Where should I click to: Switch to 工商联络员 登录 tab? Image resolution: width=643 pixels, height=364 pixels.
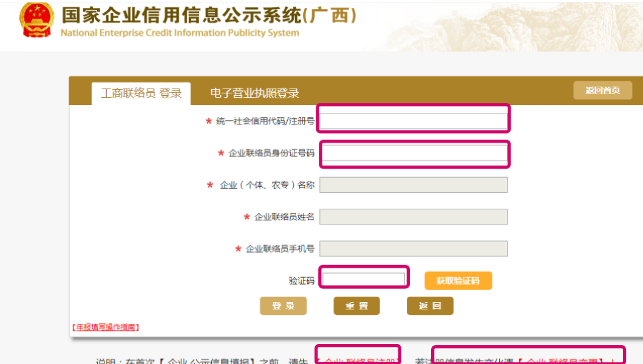point(141,93)
